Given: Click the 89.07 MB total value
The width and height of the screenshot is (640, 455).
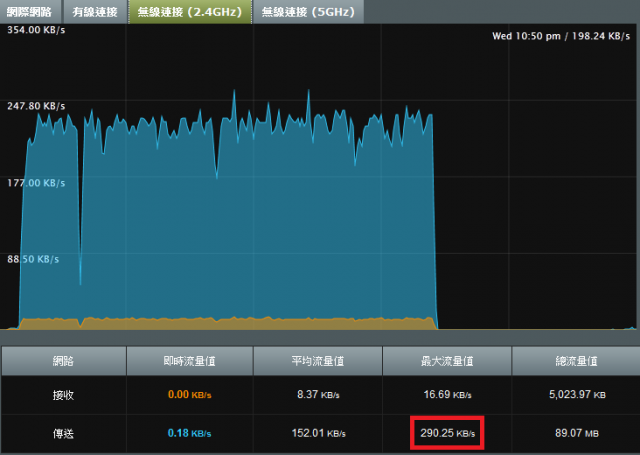Looking at the screenshot, I should click(577, 433).
